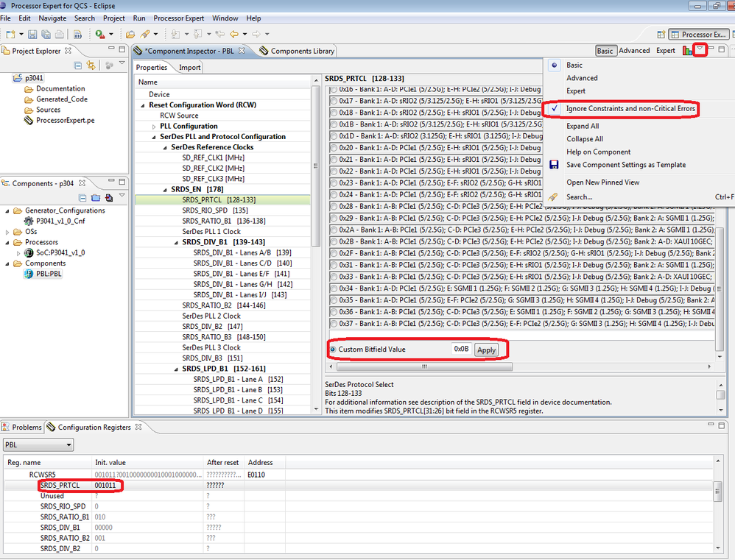This screenshot has width=735, height=560.
Task: Toggle Link with Editor in Project Explorer
Action: (x=91, y=65)
